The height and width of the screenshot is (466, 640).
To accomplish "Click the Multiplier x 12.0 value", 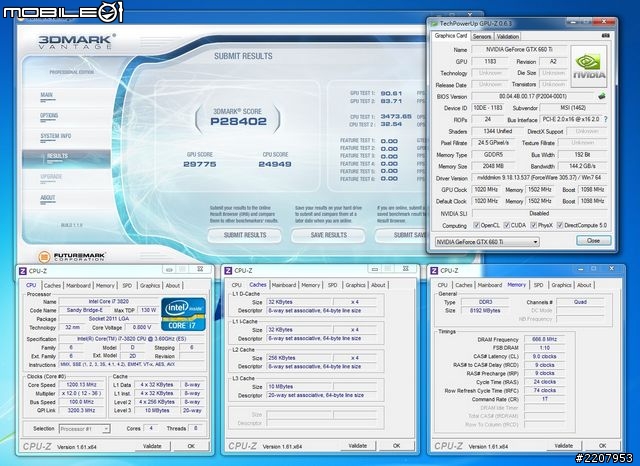I will tap(82, 393).
